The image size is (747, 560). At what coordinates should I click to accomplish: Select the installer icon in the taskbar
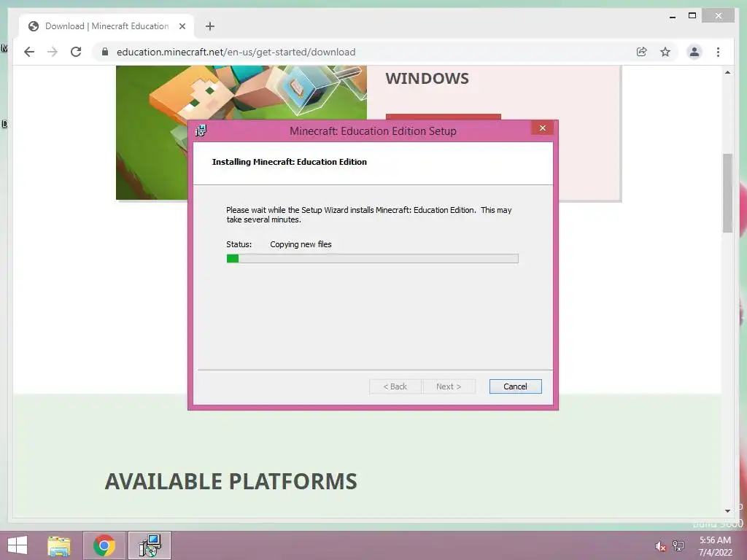(150, 545)
